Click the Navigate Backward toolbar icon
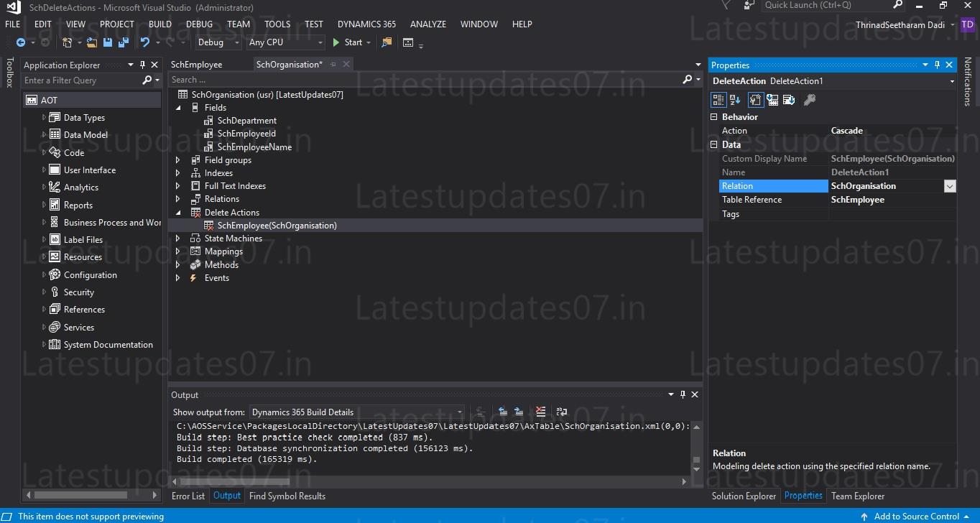The height and width of the screenshot is (523, 980). click(21, 42)
